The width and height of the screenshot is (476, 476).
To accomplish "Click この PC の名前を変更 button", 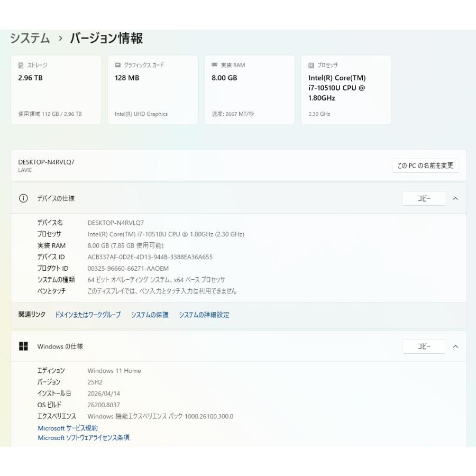I will (x=425, y=166).
